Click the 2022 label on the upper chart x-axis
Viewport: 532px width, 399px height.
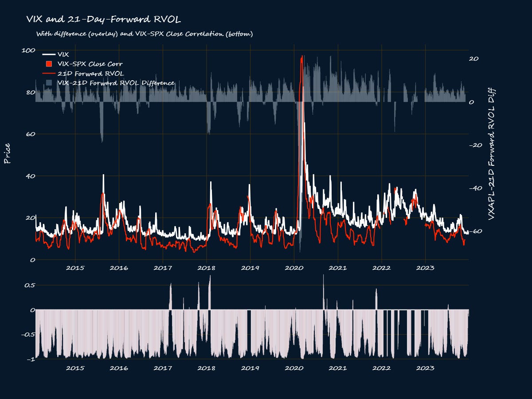pos(382,268)
